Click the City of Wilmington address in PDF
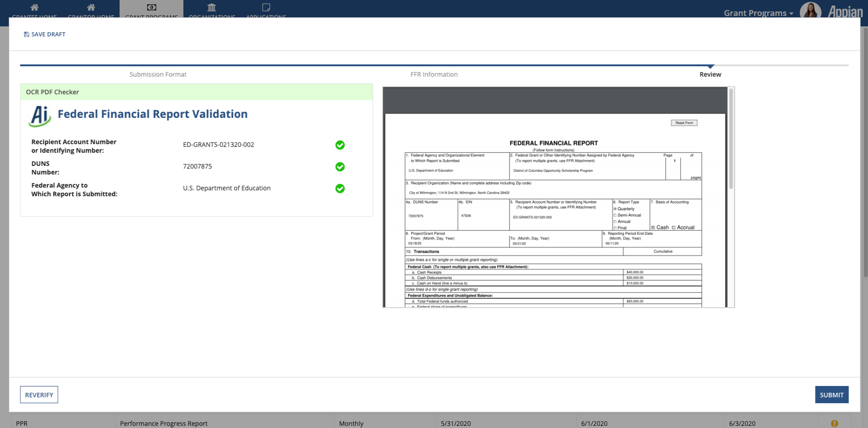The image size is (868, 428). coord(459,193)
